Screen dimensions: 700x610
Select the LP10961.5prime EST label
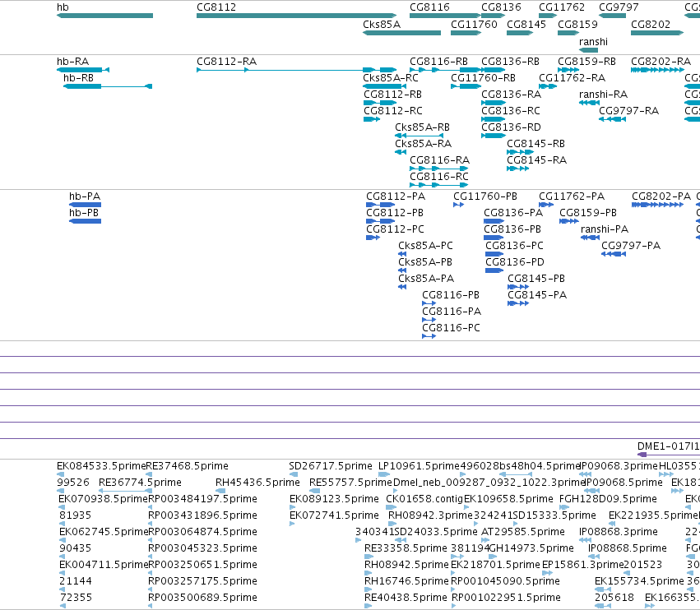point(419,466)
